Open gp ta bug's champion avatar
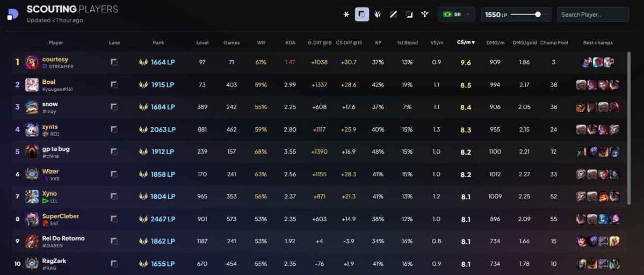Viewport: 644px width, 275px height. (x=32, y=152)
